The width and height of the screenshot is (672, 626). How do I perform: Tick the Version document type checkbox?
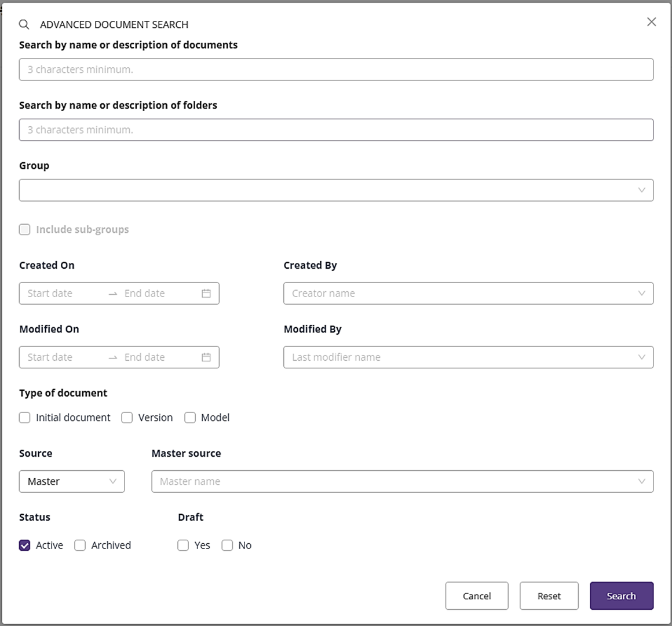coord(127,418)
